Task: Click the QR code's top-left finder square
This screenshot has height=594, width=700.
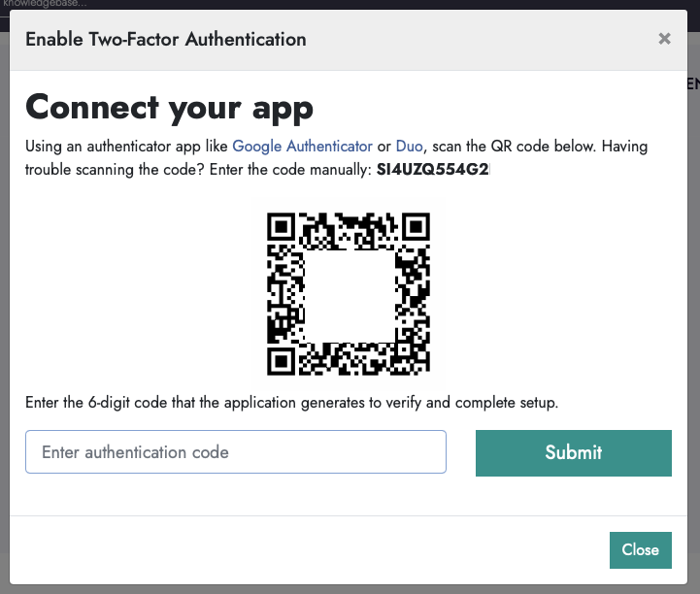Action: pyautogui.click(x=282, y=226)
